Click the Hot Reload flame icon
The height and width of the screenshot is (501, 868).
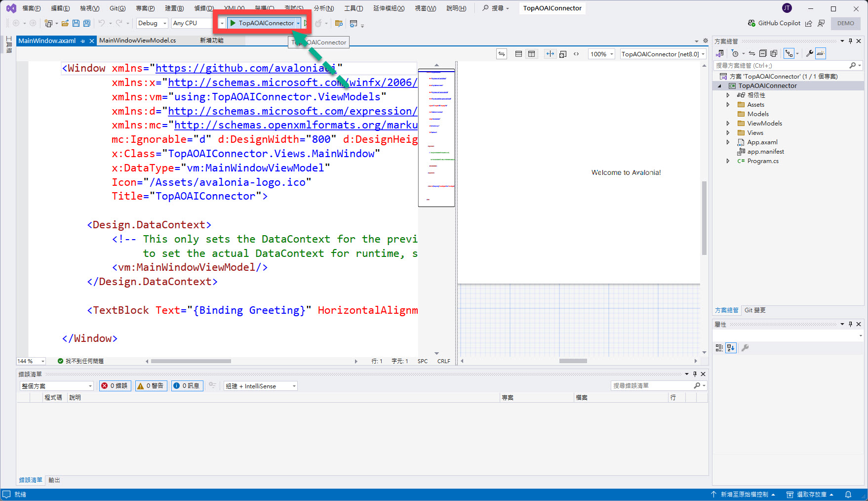(x=318, y=23)
